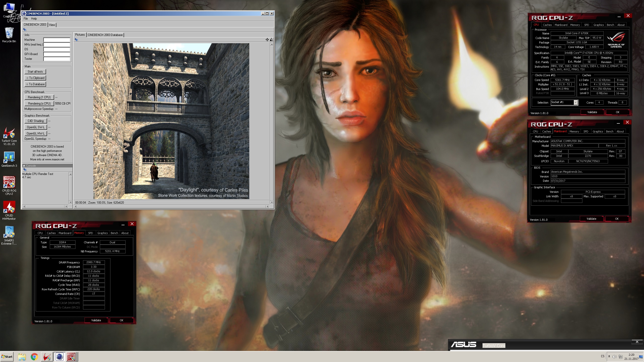644x362 pixels.
Task: Click OK in Memory CPU-Z window
Action: coord(122,320)
